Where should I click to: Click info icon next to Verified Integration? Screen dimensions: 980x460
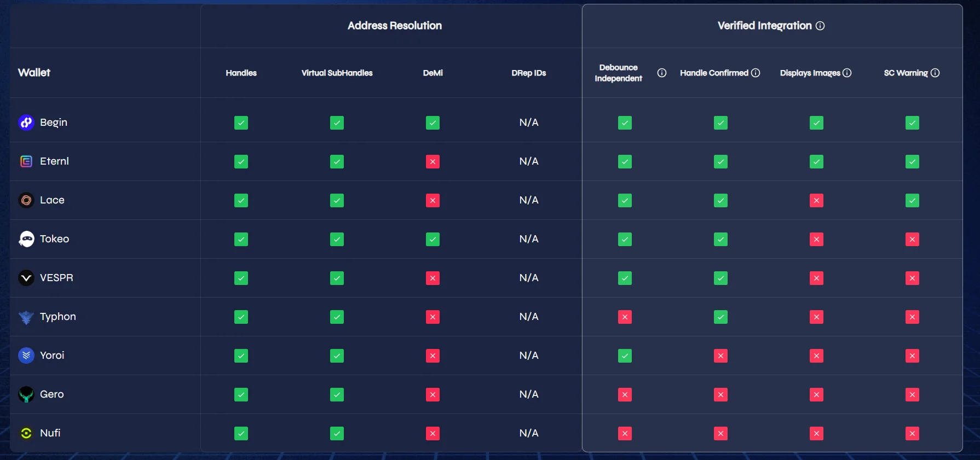coord(820,26)
